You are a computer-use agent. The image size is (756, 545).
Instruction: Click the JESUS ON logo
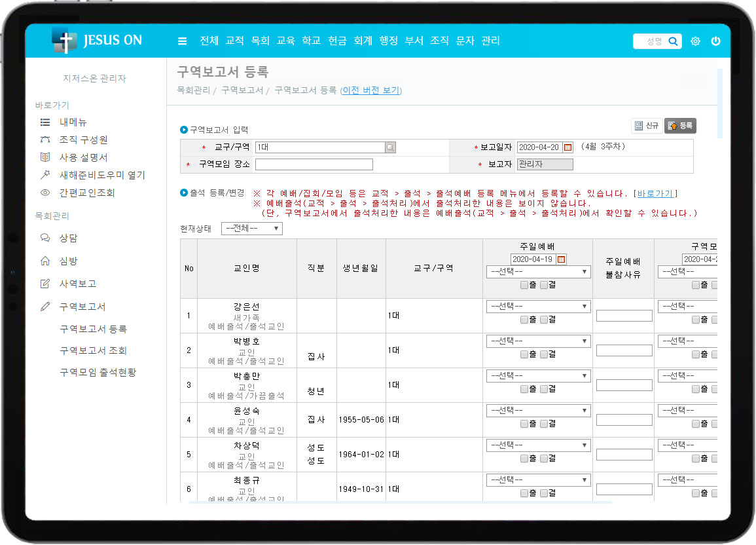(97, 41)
